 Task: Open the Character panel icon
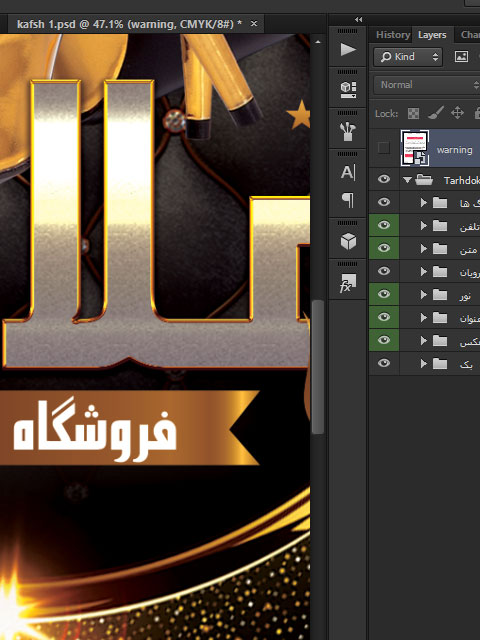coord(348,172)
